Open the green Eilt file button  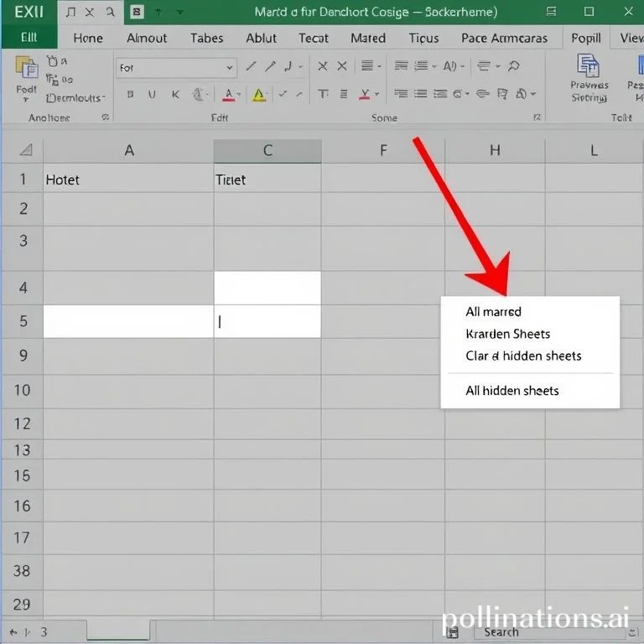[x=29, y=39]
